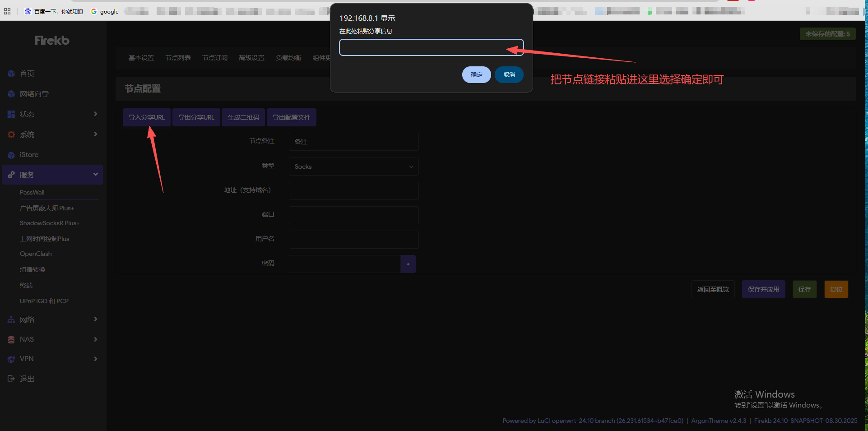868x431 pixels.
Task: Expand the 状态 menu chevron
Action: pos(96,114)
